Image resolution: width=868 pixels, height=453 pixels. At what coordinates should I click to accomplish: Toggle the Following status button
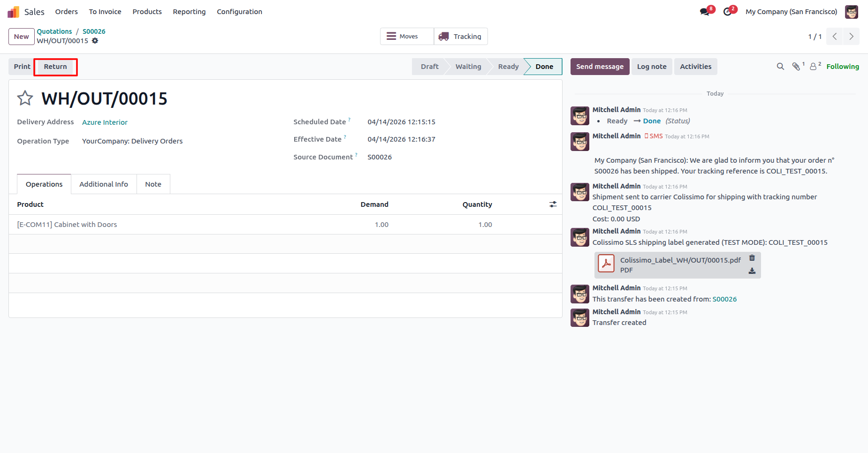(843, 67)
